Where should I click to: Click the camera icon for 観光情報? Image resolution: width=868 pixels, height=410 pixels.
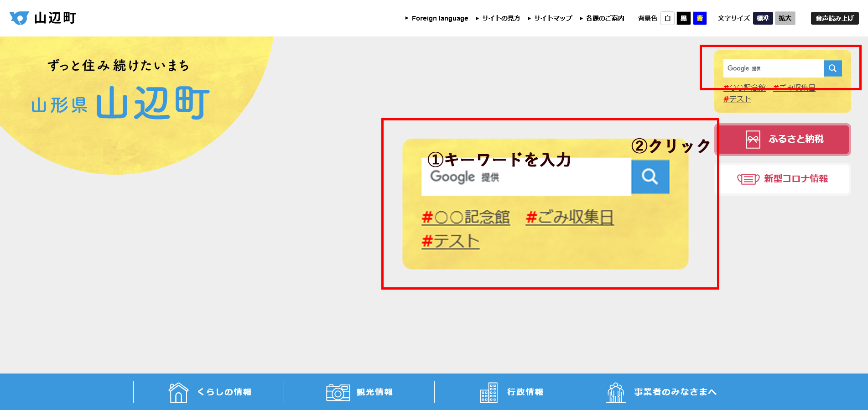(338, 392)
